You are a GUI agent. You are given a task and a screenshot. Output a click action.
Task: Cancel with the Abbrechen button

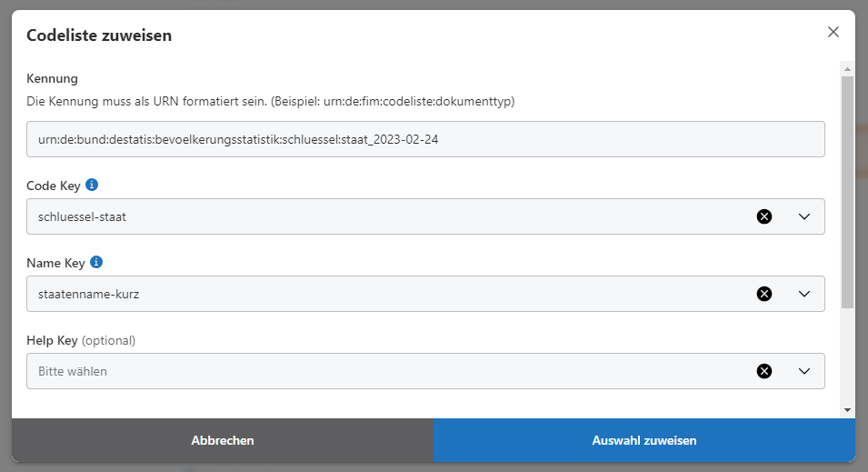point(223,440)
